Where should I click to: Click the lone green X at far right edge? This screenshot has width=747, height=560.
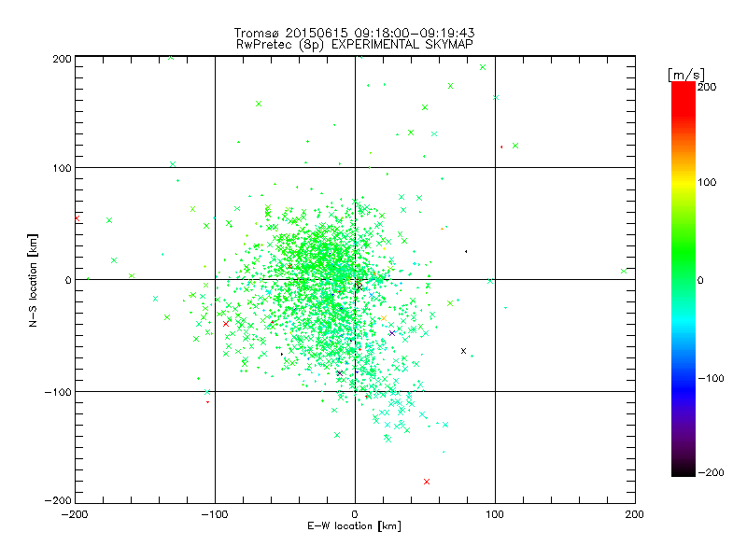pos(624,271)
